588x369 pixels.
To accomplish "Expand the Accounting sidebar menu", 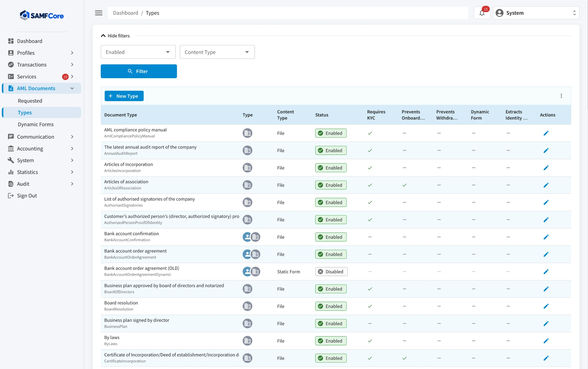I will (41, 149).
